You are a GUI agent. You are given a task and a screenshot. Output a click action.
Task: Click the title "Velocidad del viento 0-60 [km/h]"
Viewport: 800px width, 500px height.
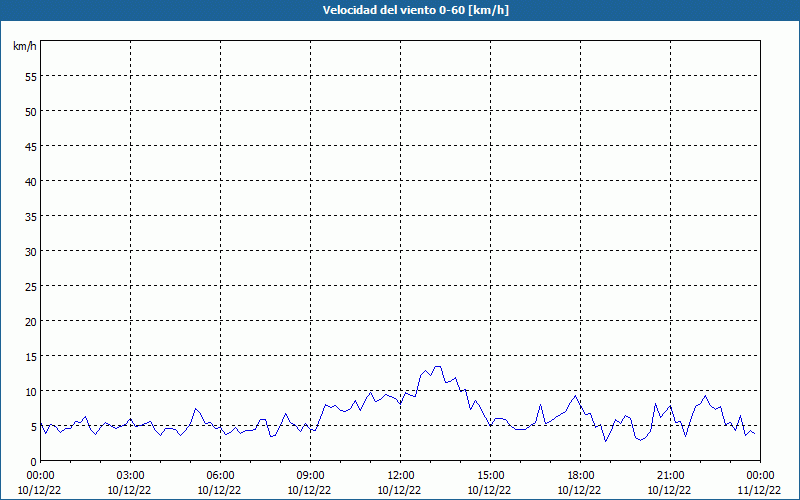click(416, 10)
